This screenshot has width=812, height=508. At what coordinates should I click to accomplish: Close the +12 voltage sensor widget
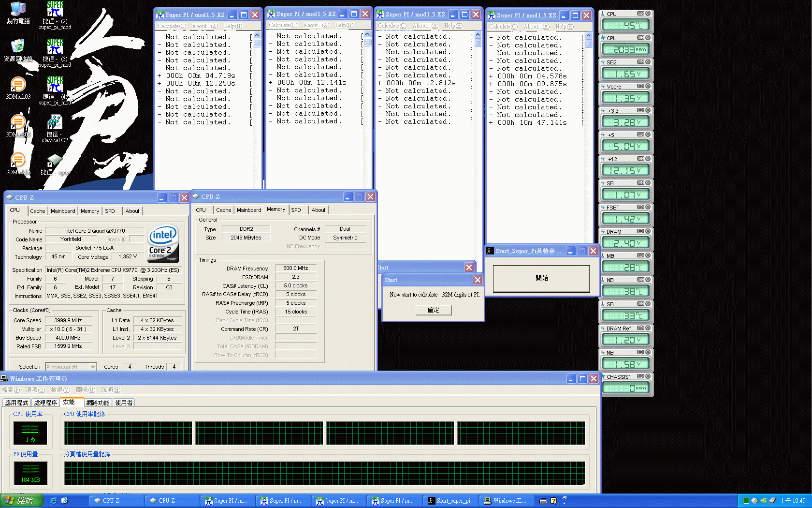pyautogui.click(x=648, y=159)
